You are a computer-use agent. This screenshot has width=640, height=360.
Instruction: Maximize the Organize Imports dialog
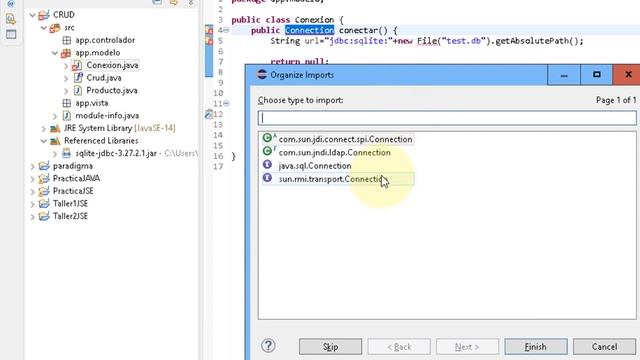(x=596, y=75)
